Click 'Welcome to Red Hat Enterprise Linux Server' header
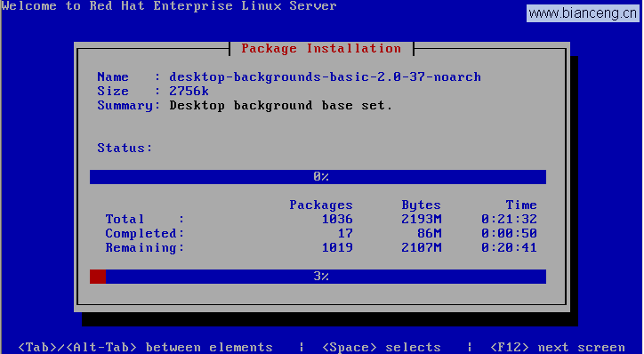The width and height of the screenshot is (644, 354). [x=169, y=5]
